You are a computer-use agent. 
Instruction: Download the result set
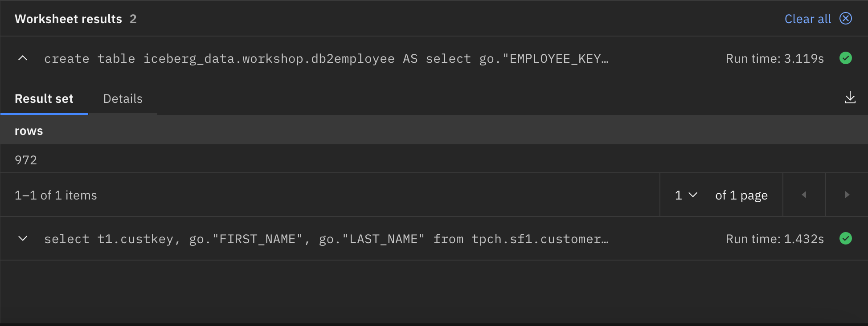[x=850, y=98]
